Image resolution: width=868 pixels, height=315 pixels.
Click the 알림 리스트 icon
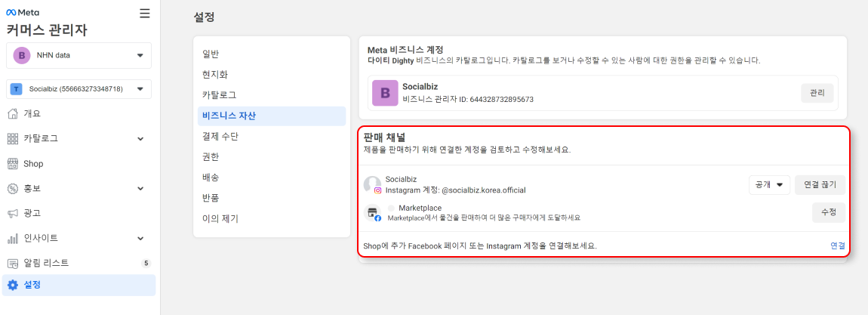(x=13, y=263)
